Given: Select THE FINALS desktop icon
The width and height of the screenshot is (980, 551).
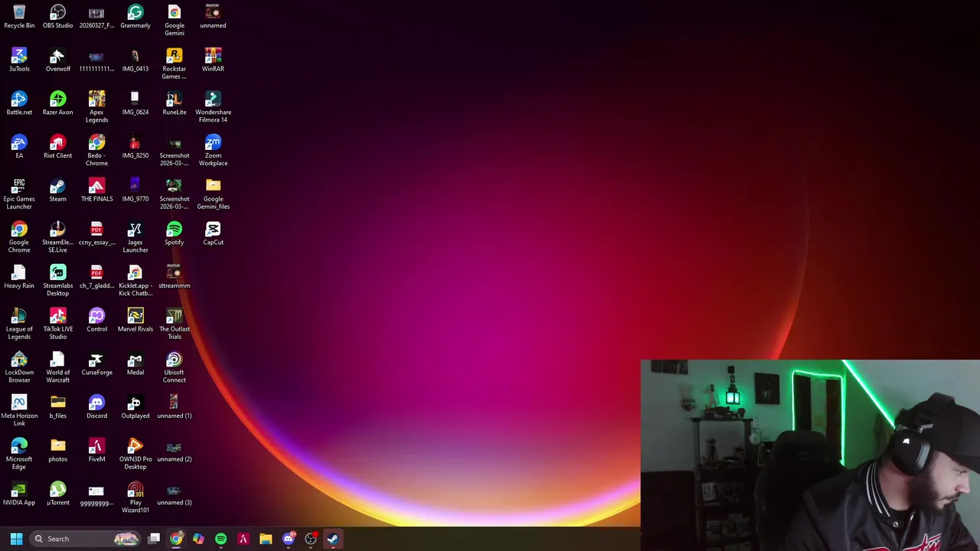Looking at the screenshot, I should click(x=96, y=190).
